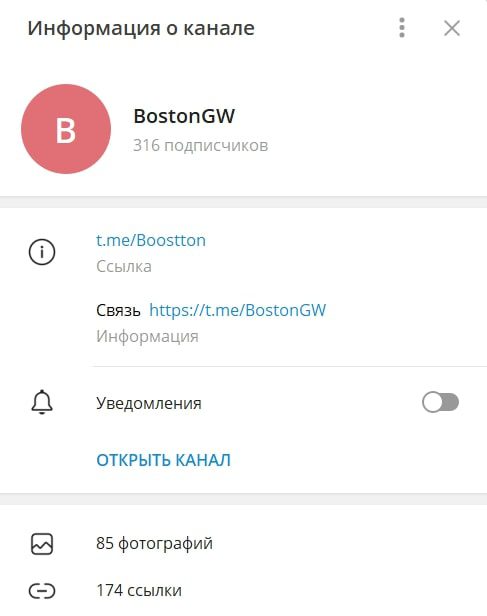Click the Уведомления label text
487x616 pixels.
coord(149,403)
